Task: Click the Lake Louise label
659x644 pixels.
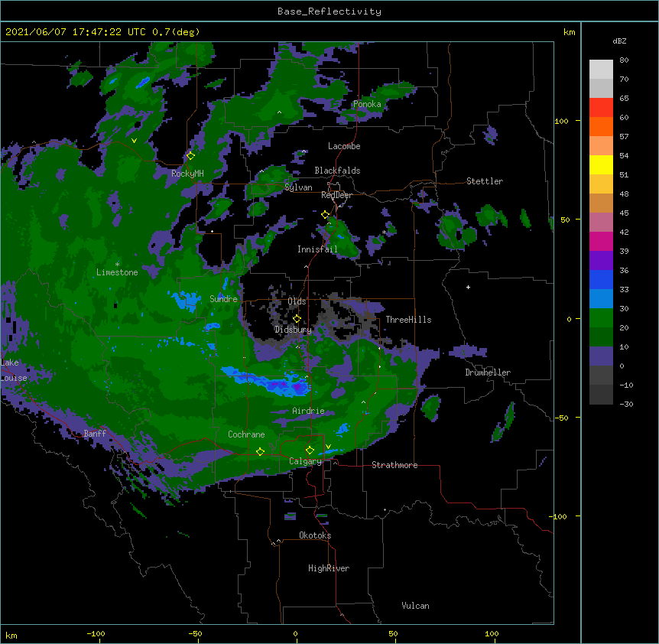Action: tap(14, 370)
